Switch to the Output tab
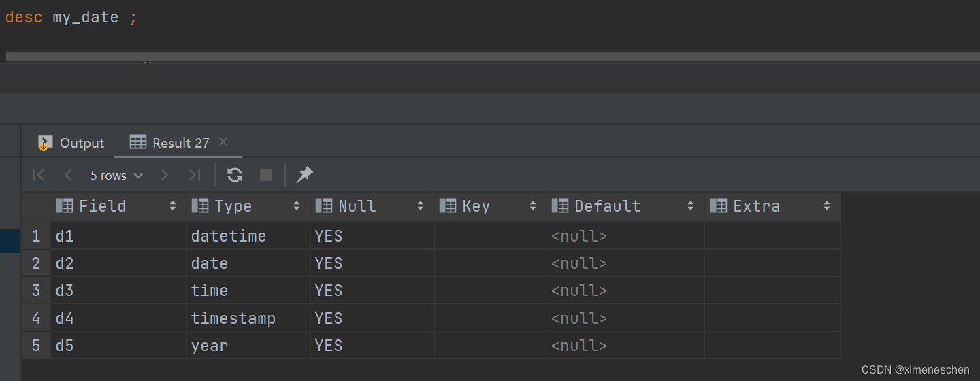Viewport: 980px width, 381px height. pos(71,143)
